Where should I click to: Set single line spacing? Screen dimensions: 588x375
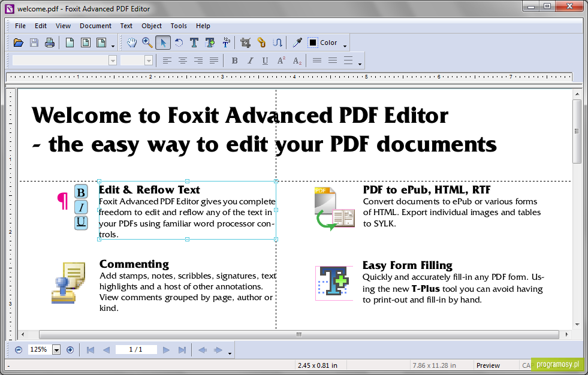click(317, 61)
